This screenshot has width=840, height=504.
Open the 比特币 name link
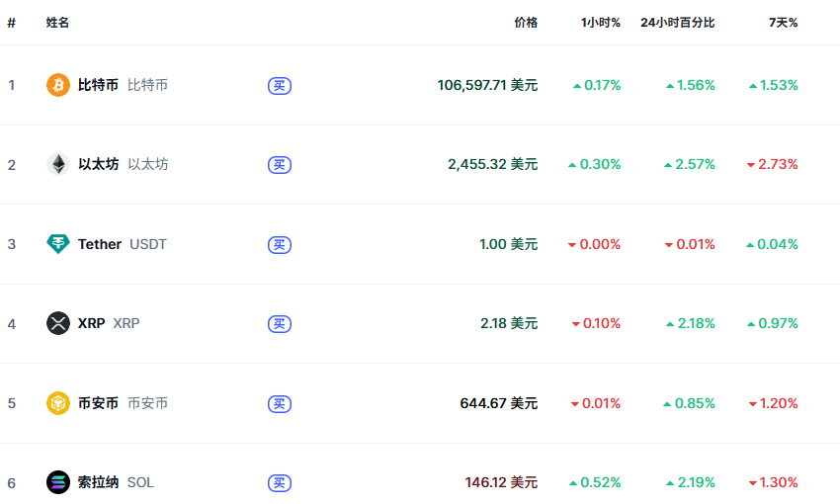(98, 85)
